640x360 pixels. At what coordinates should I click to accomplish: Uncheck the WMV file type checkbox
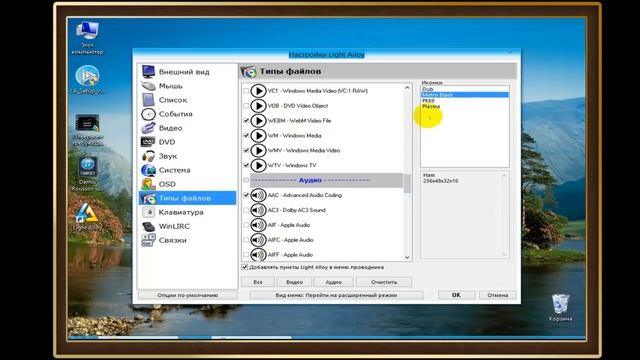pos(246,151)
